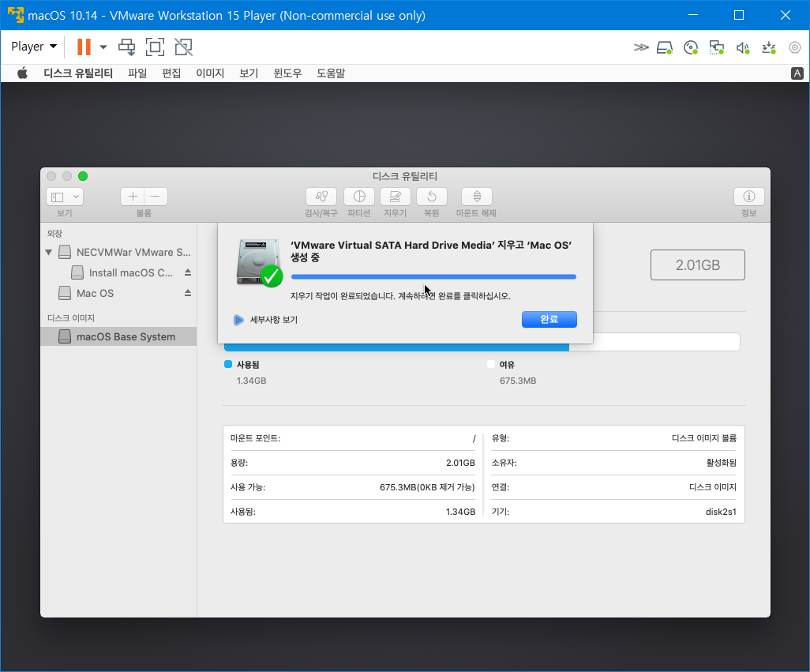This screenshot has height=672, width=810.
Task: Open the 편집 menu
Action: [171, 73]
